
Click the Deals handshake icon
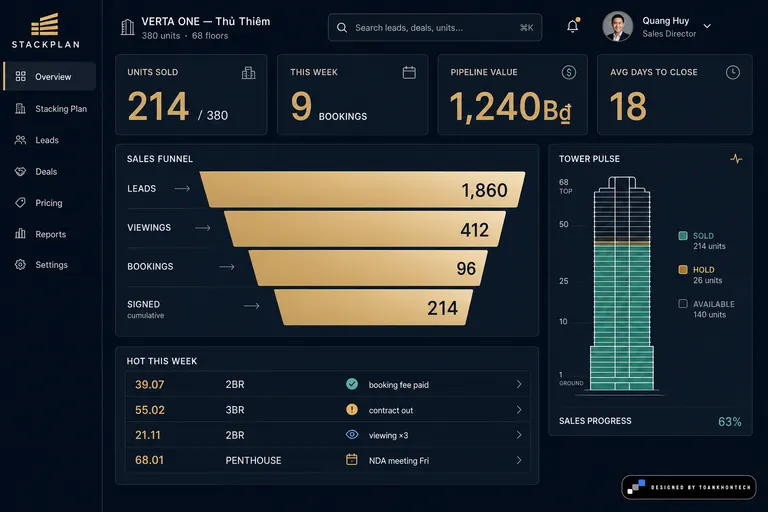point(20,171)
